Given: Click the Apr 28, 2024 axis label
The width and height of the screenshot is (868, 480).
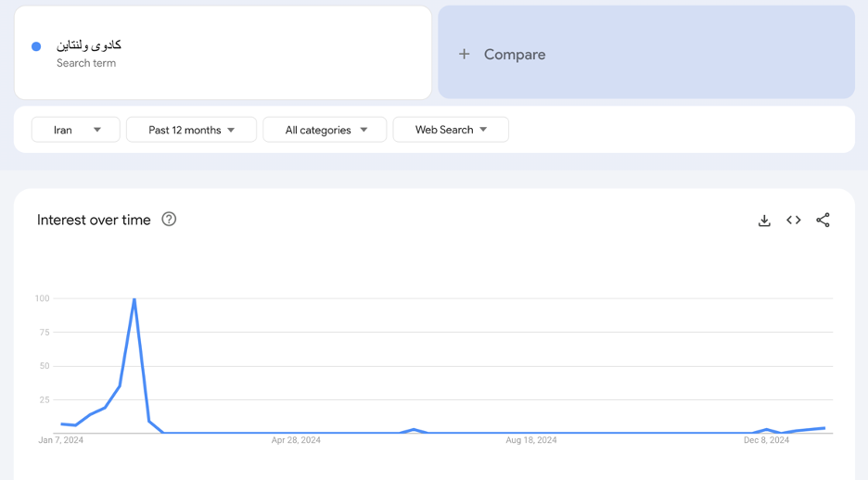Looking at the screenshot, I should 296,440.
